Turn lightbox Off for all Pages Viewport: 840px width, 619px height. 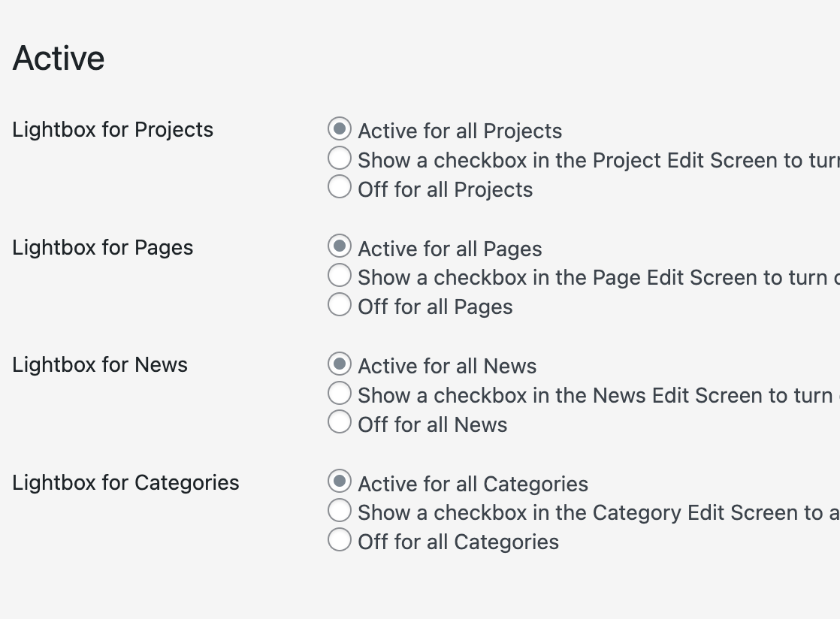tap(339, 304)
